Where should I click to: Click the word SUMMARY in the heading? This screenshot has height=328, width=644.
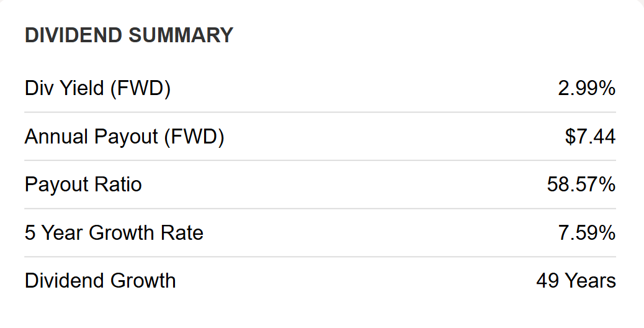(181, 35)
